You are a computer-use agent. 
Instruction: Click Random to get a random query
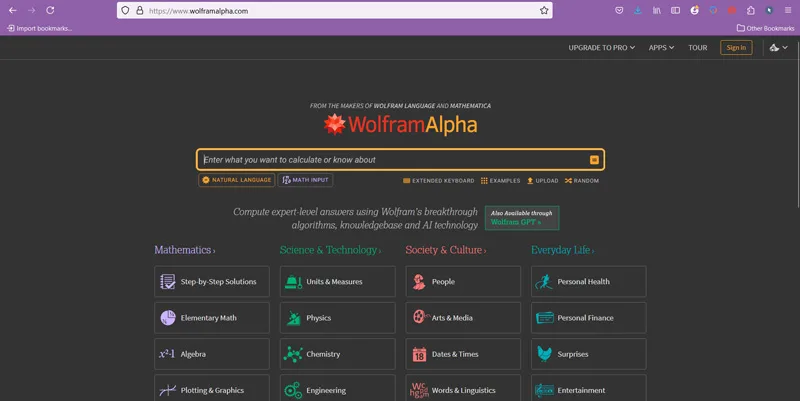[582, 181]
